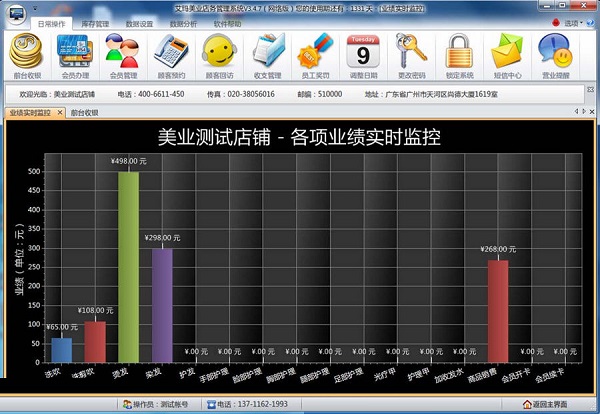Click the 加收发水 axis label
The image size is (600, 414).
click(448, 375)
